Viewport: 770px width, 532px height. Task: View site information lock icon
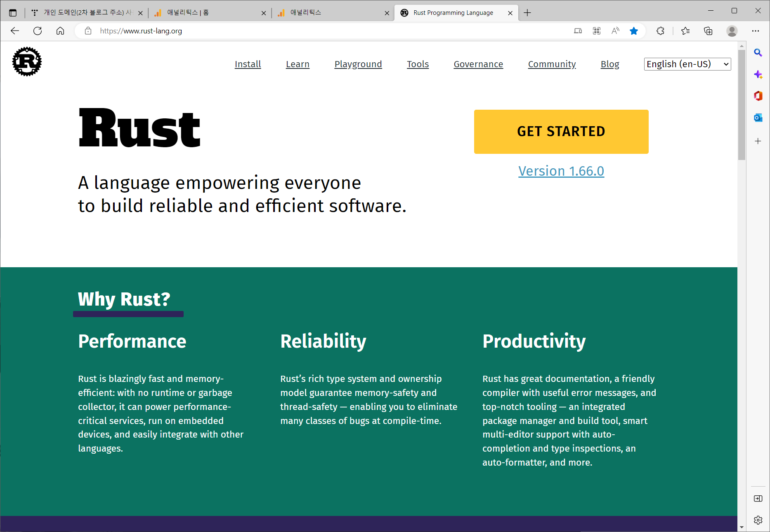(88, 31)
